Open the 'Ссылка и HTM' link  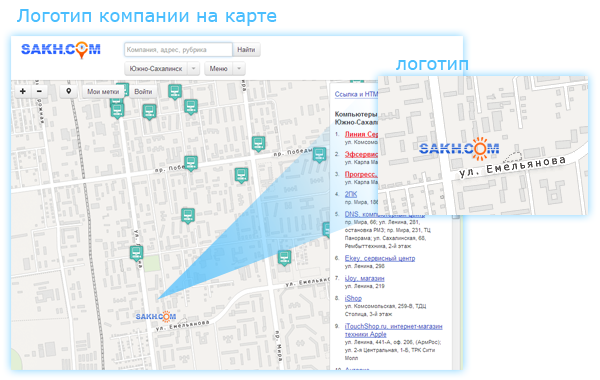[x=356, y=94]
